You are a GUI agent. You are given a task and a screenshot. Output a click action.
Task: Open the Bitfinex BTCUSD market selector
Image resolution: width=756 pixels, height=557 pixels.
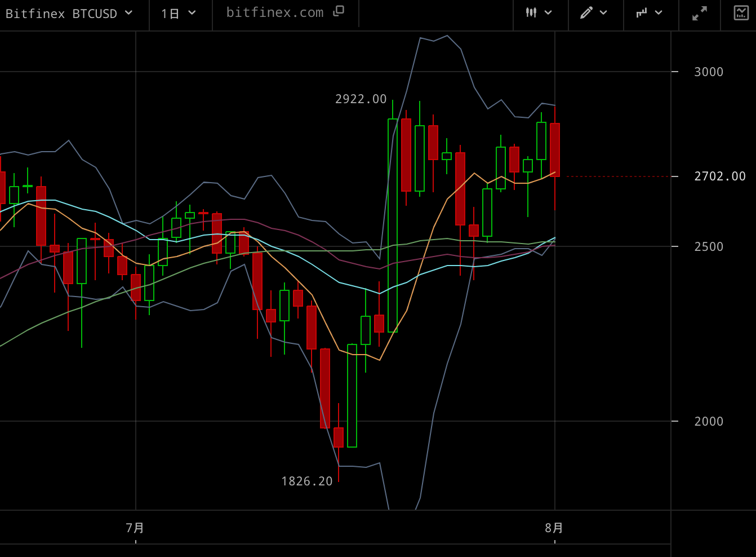click(69, 14)
